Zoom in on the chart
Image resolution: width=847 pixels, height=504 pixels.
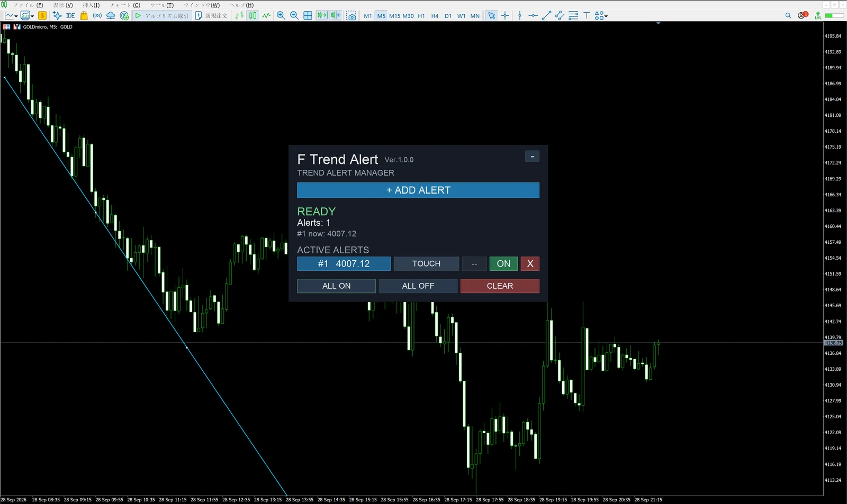281,16
